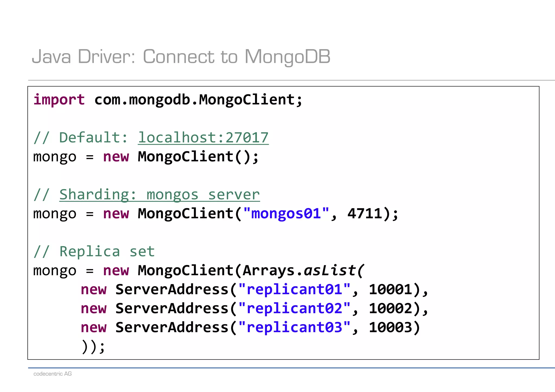This screenshot has width=555, height=392.
Task: Click the "replicant01" string literal
Action: pos(294,289)
